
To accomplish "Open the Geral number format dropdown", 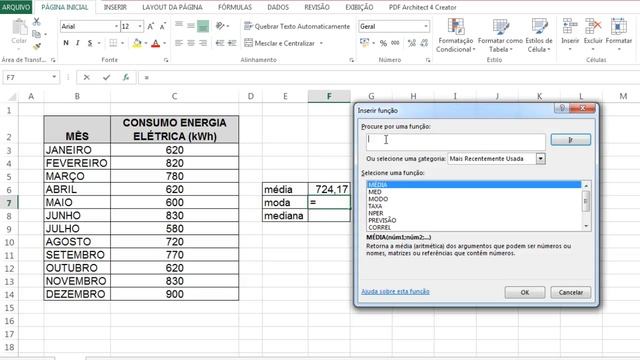I will click(x=426, y=27).
